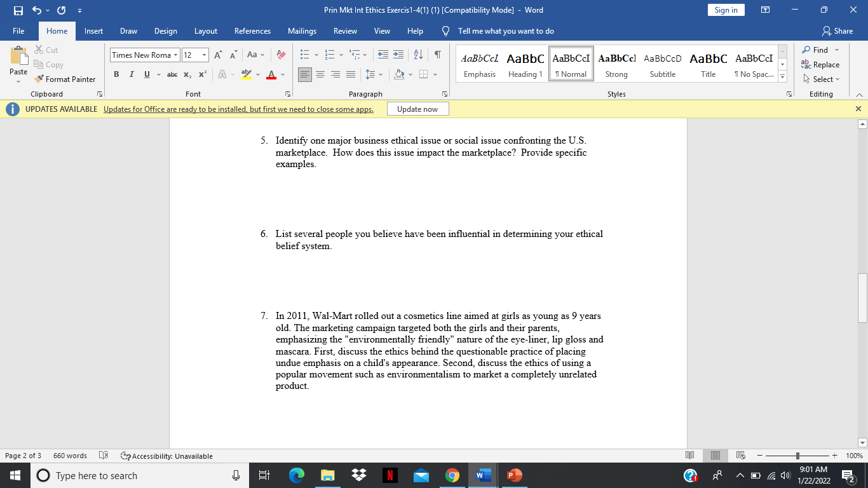Click the Sign in button
This screenshot has width=868, height=488.
[x=726, y=10]
